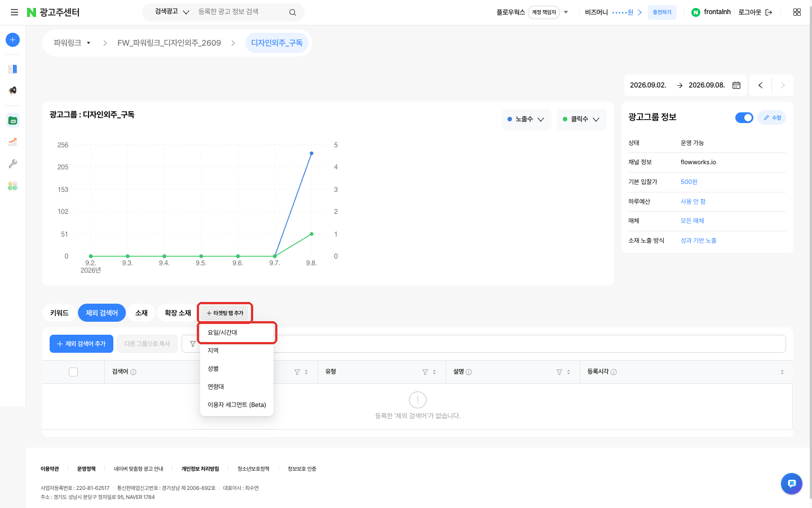Click the info icon next to 설명
812x508 pixels.
469,372
